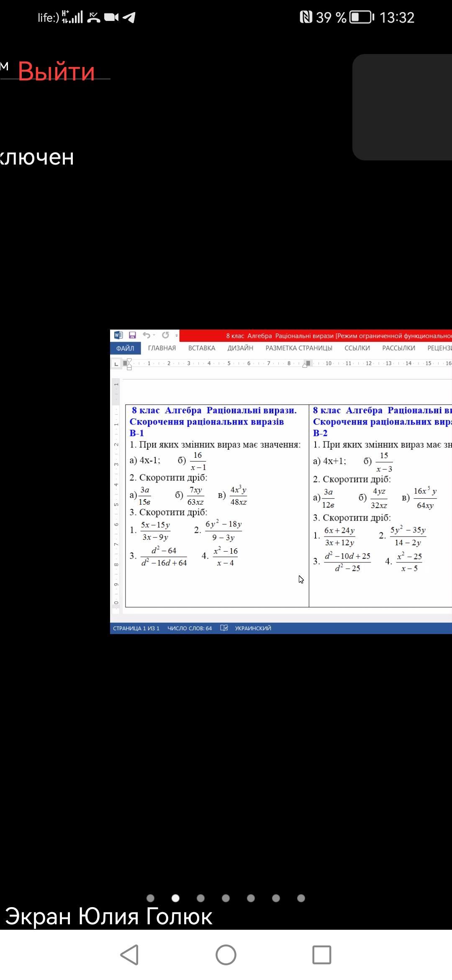Click the ruler tab-stop selector L box
452x980 pixels.
[x=116, y=364]
